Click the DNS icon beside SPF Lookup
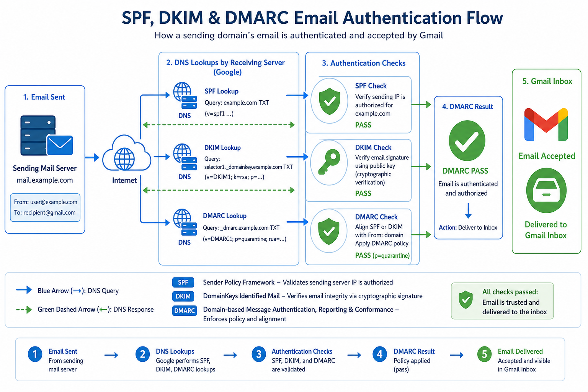This screenshot has height=392, width=588. point(185,96)
